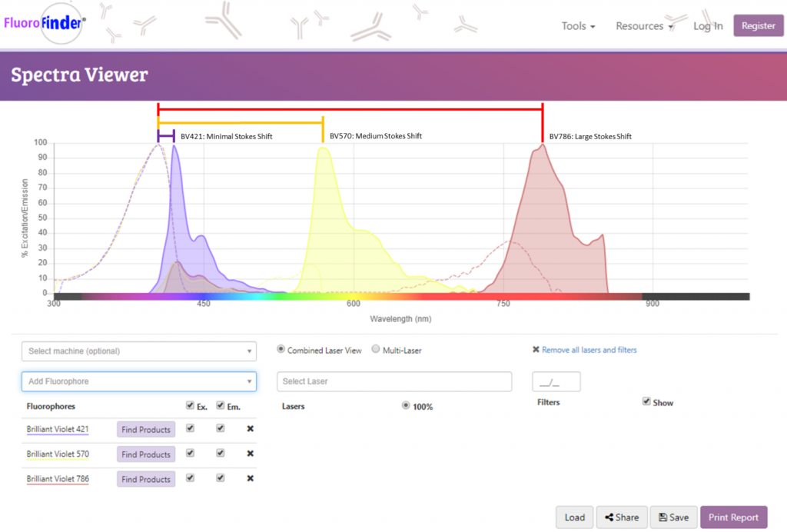The width and height of the screenshot is (787, 532).
Task: Remove Brilliant Violet 421 with its X icon
Action: pos(250,429)
